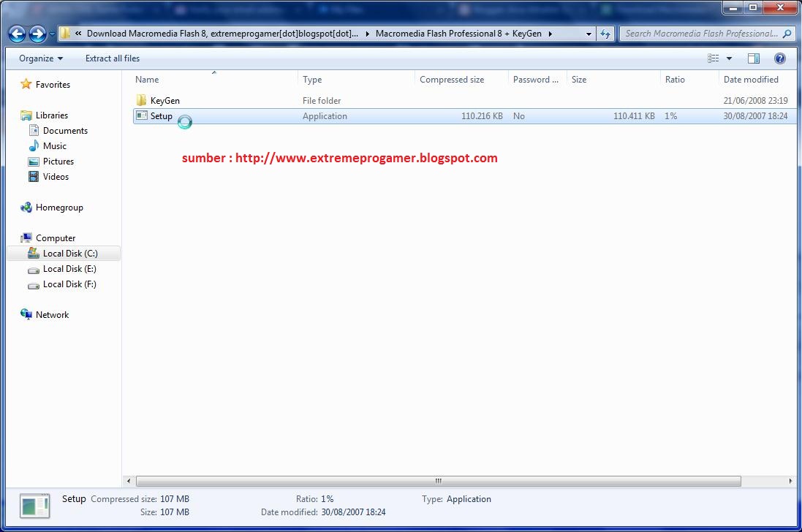Select the KeyGen folder
The image size is (802, 532).
point(164,101)
